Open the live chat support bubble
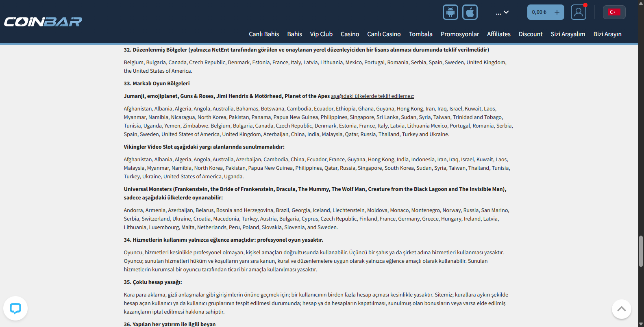 tap(15, 308)
